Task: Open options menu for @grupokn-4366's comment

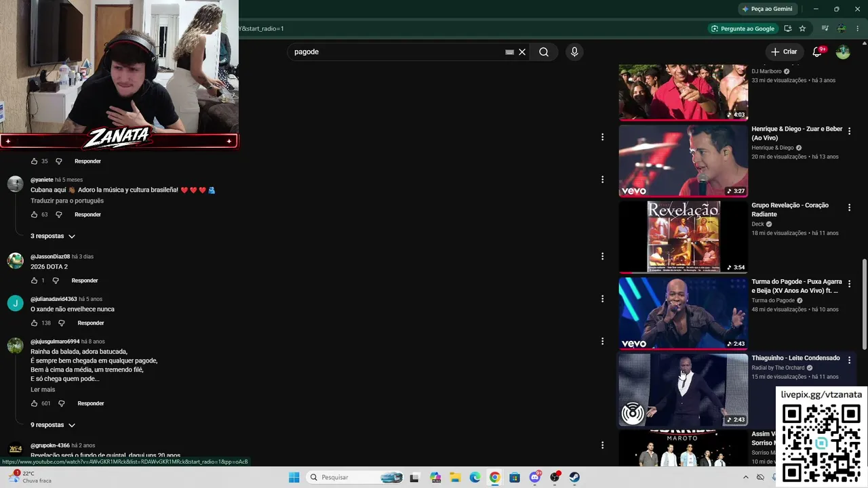Action: 602,445
